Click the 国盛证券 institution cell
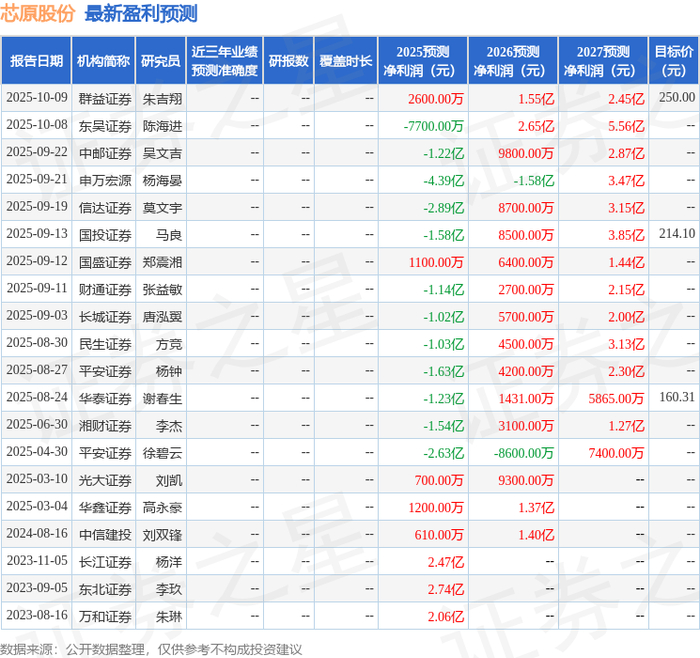This screenshot has height=658, width=700. pyautogui.click(x=105, y=262)
